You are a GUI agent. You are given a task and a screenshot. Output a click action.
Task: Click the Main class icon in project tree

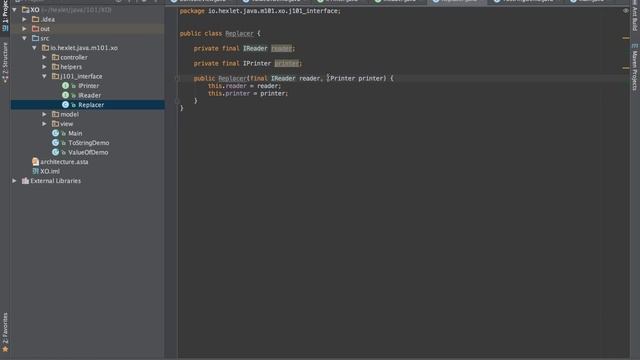coord(56,133)
